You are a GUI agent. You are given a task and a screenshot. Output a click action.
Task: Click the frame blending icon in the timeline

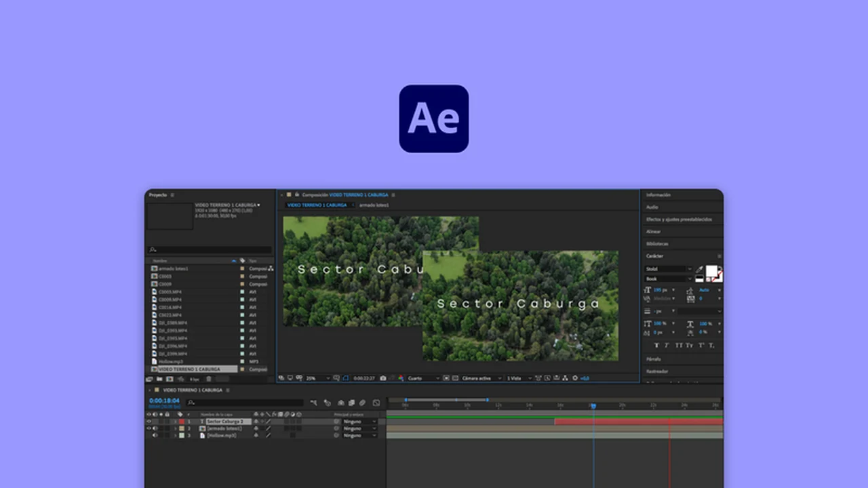[351, 403]
